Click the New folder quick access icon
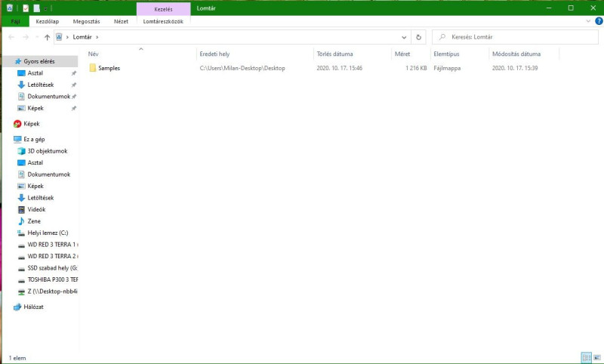This screenshot has height=364, width=604. coord(36,8)
